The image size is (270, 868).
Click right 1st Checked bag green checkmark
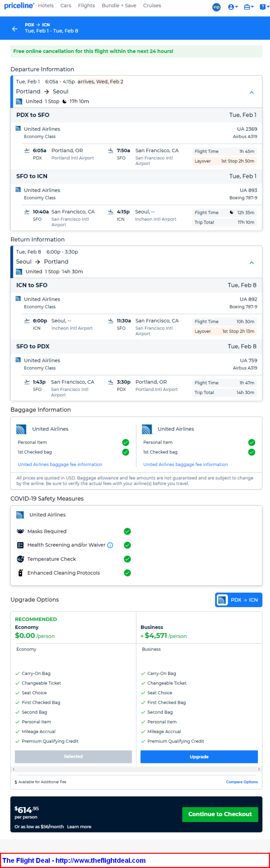coord(252,452)
